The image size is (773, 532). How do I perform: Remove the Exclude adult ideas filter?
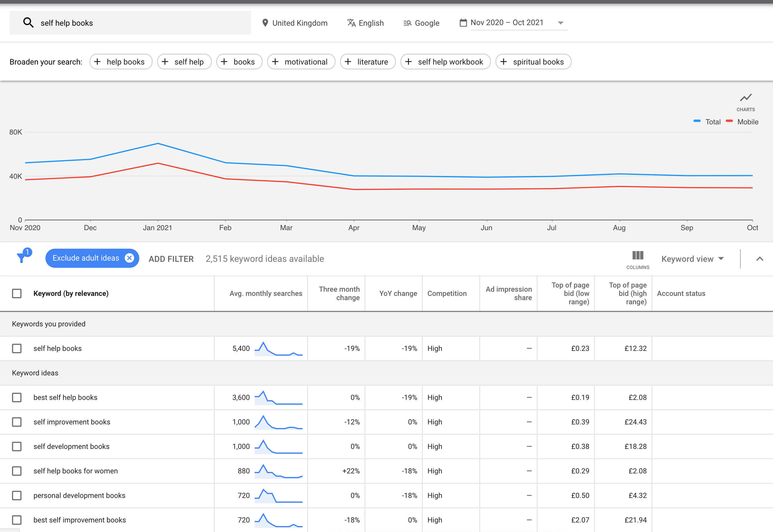tap(129, 258)
